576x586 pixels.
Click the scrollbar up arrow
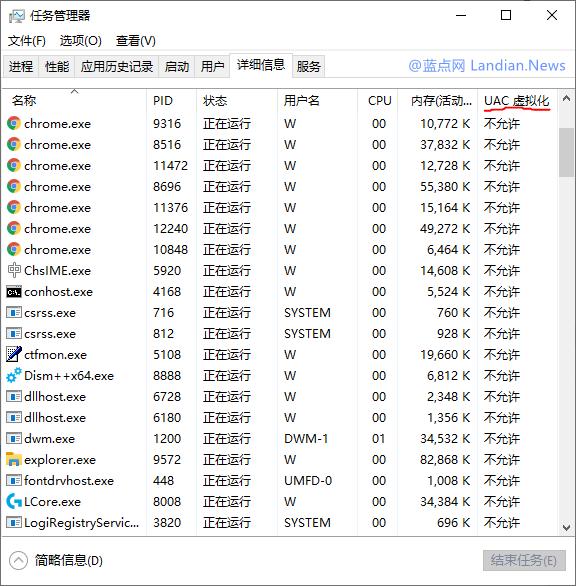(x=566, y=99)
